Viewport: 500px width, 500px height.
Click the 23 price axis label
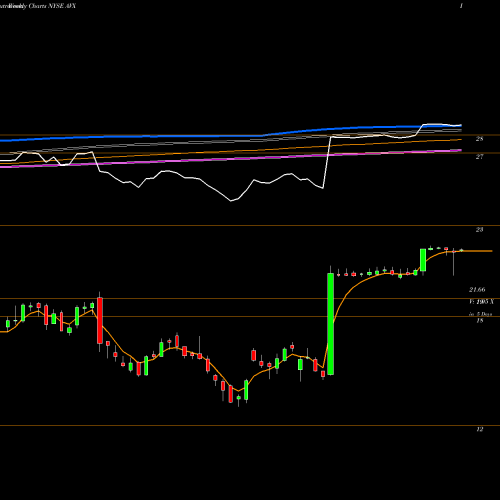479,230
